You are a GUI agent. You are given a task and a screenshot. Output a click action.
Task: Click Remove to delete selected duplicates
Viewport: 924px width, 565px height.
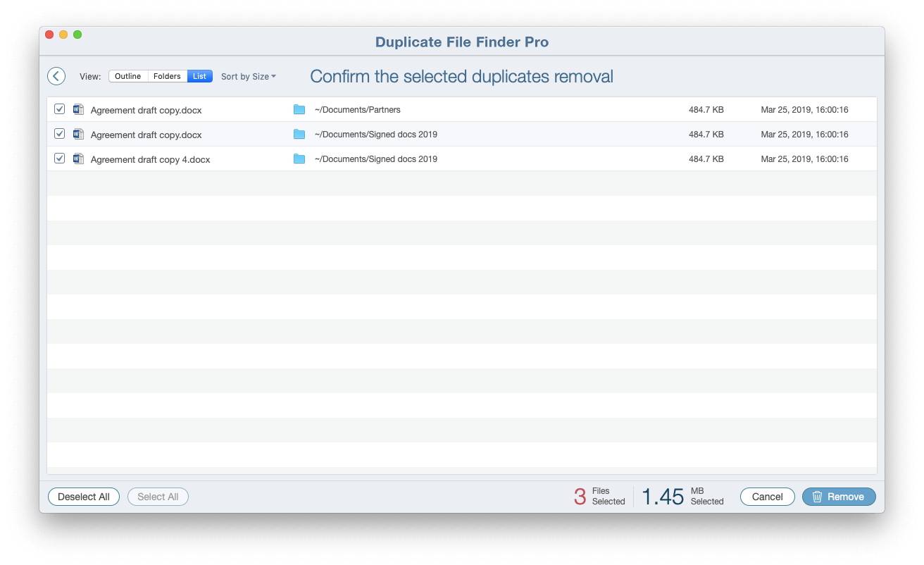point(839,497)
